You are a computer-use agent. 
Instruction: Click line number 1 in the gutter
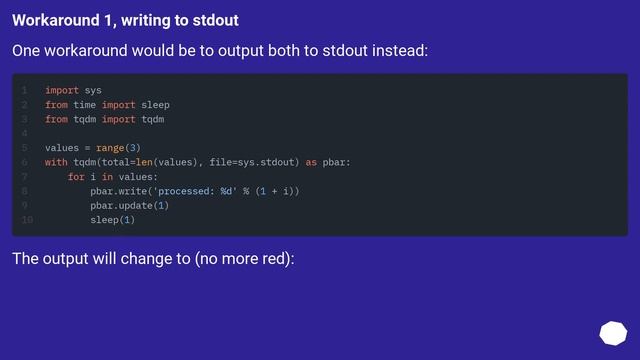(25, 90)
